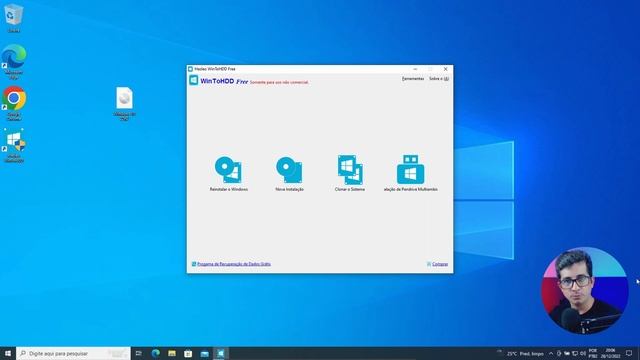This screenshot has height=360, width=640.
Task: Show hidden system tray icons
Action: click(551, 353)
